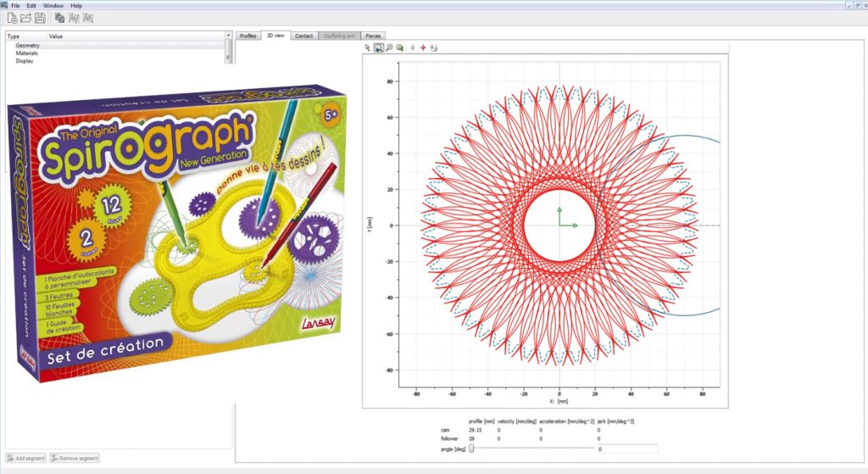Switch to the Contact tab

(x=304, y=36)
